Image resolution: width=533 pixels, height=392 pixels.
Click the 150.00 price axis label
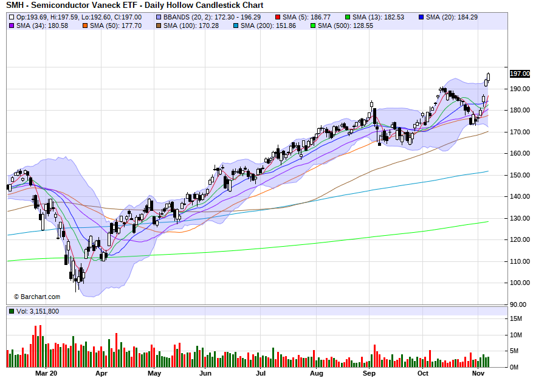click(x=520, y=175)
